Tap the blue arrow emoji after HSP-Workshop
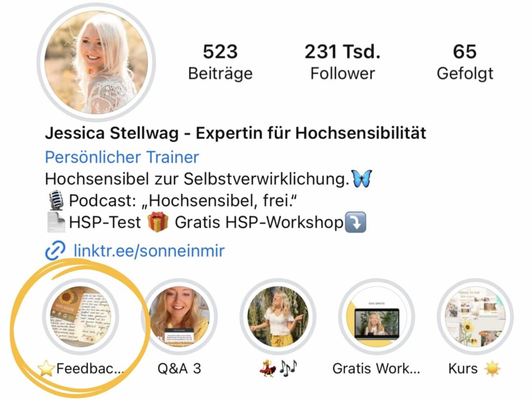Image resolution: width=532 pixels, height=401 pixels. tap(355, 222)
